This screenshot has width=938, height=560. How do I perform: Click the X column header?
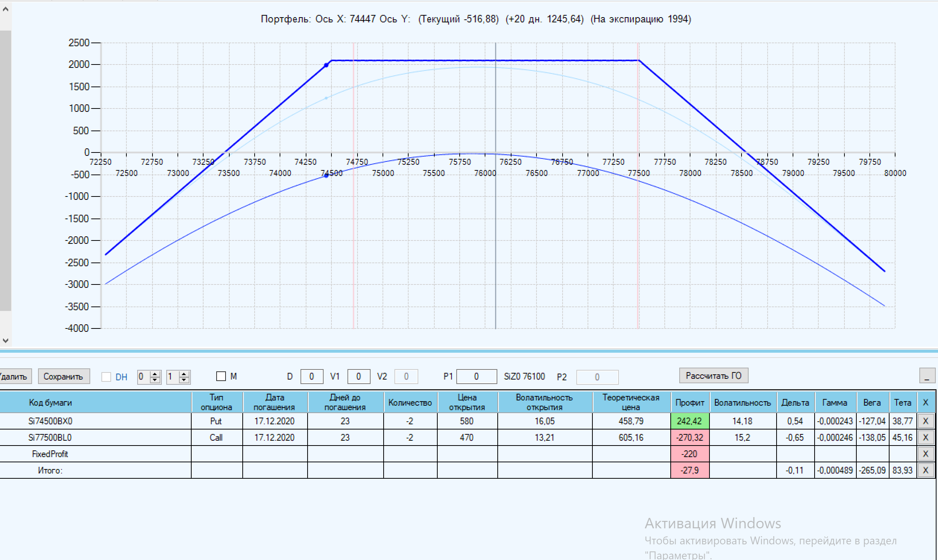click(925, 402)
